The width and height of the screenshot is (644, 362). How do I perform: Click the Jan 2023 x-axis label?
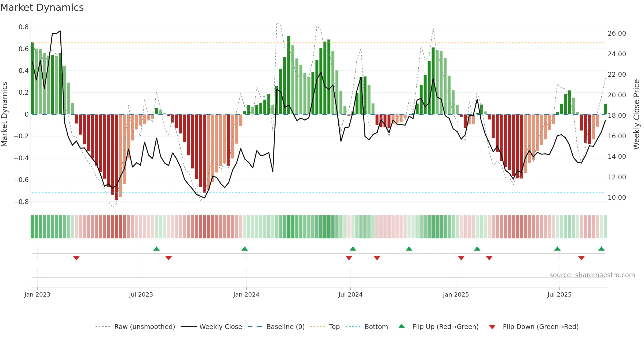point(37,294)
